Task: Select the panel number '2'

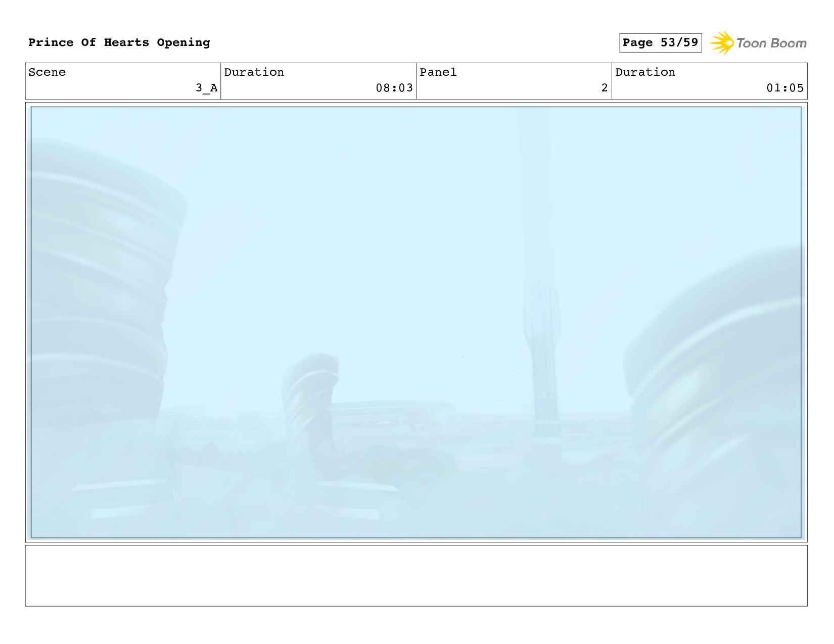Action: coord(605,88)
